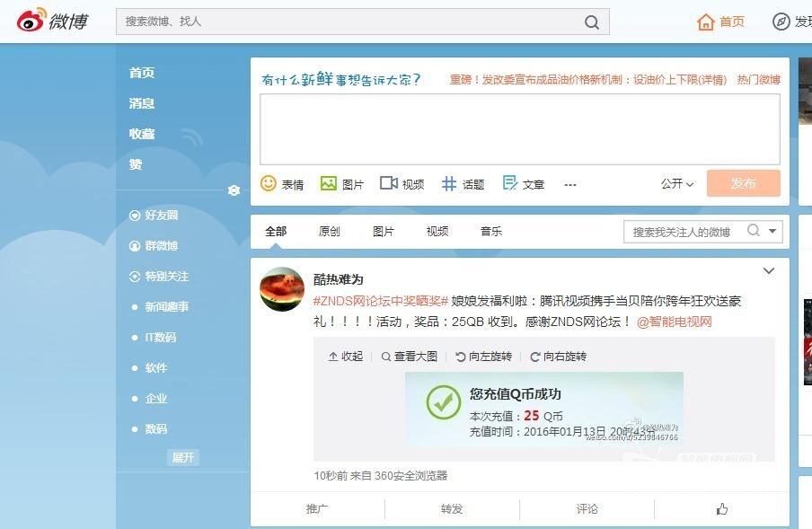The image size is (812, 529).
Task: Open 赞 in left sidebar
Action: [136, 164]
